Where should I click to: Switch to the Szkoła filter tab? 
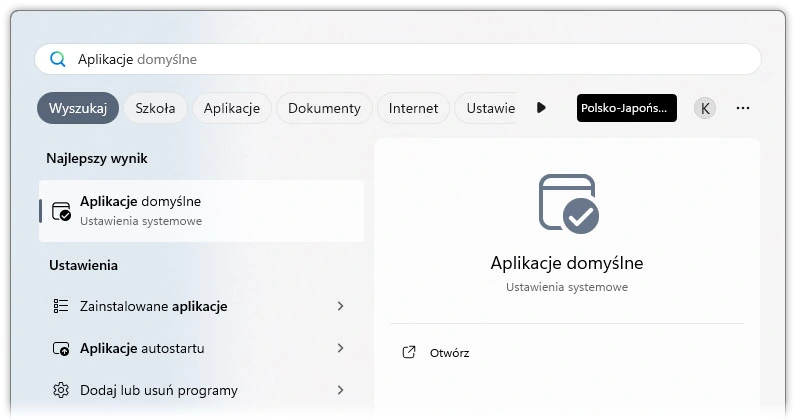click(x=155, y=108)
